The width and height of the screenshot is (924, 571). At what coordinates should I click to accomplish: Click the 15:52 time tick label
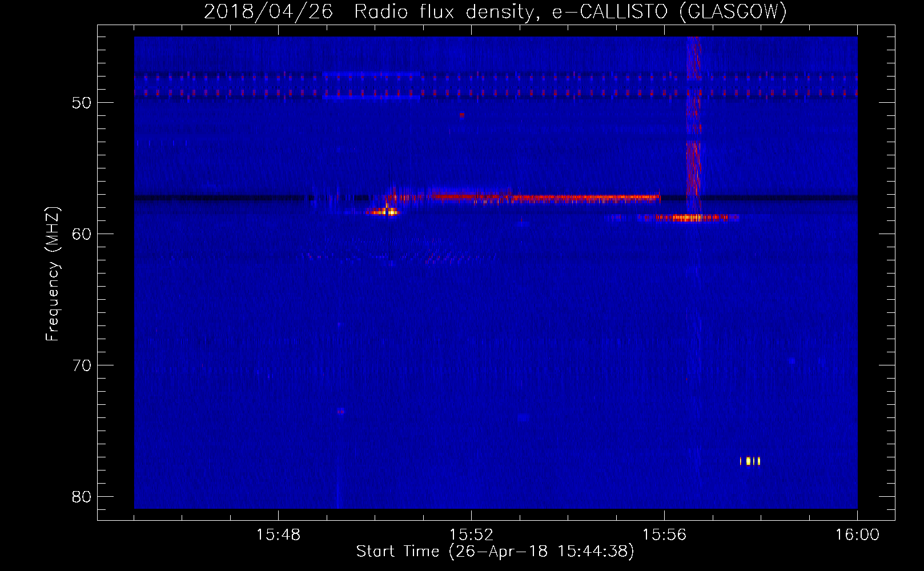pyautogui.click(x=471, y=534)
